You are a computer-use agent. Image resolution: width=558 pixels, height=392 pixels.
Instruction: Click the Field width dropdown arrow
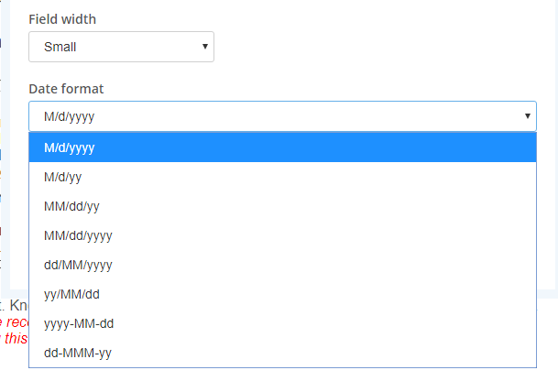click(x=203, y=47)
